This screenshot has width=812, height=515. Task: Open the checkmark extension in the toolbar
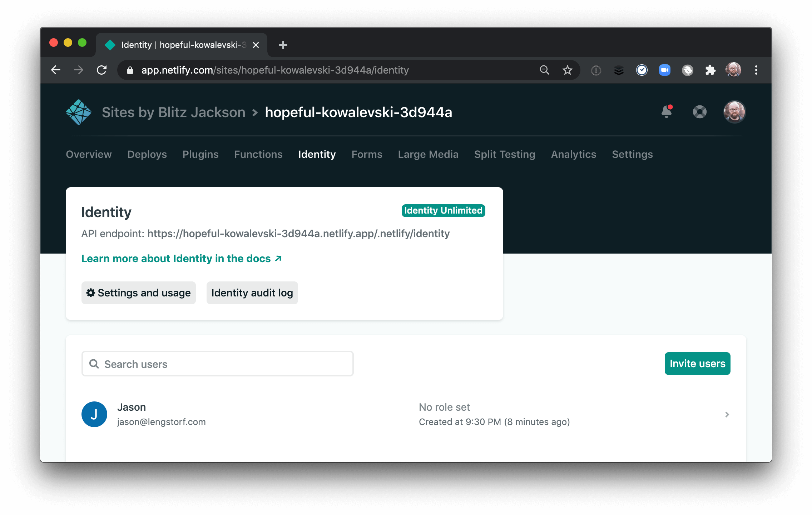click(x=642, y=70)
